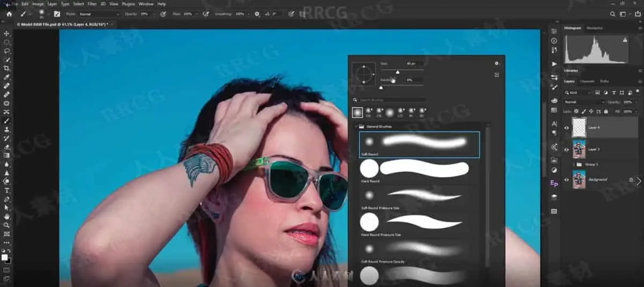Select the Eraser tool

(7, 146)
